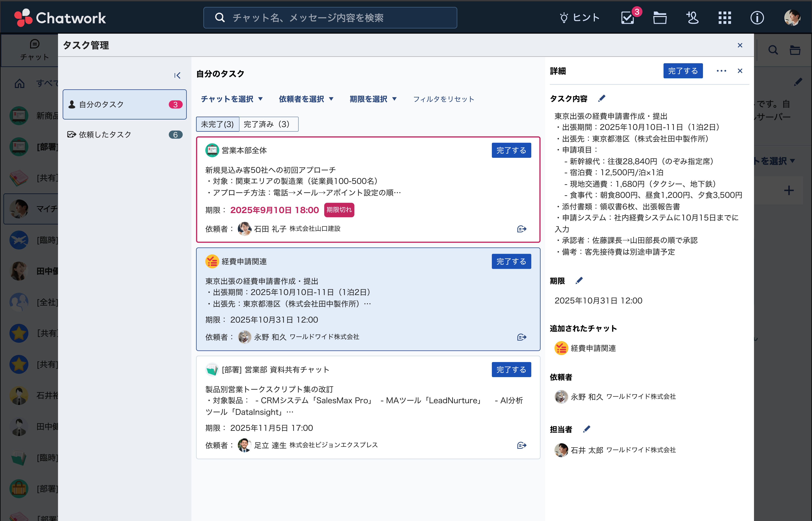Open the contact management icon
The height and width of the screenshot is (521, 812).
point(692,18)
